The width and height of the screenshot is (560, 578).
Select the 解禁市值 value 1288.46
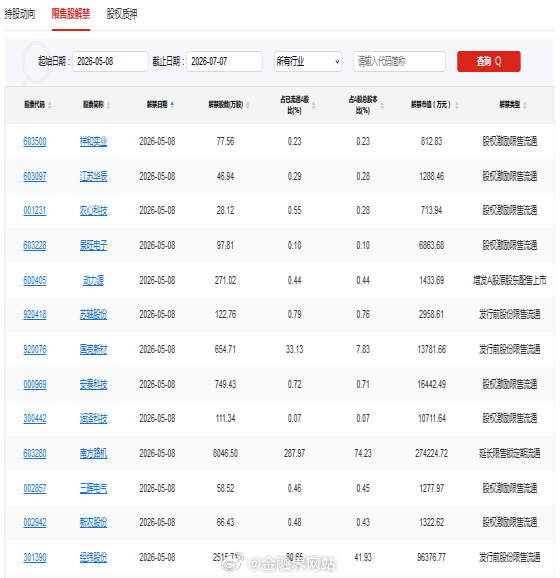click(431, 177)
